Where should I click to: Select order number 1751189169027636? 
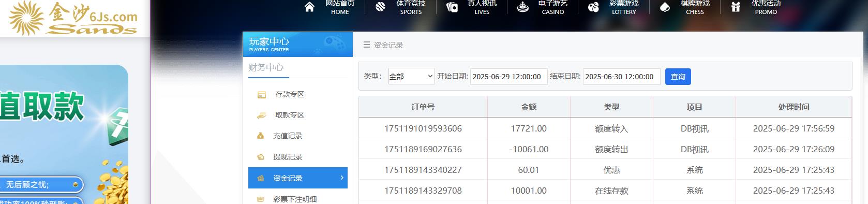423,149
